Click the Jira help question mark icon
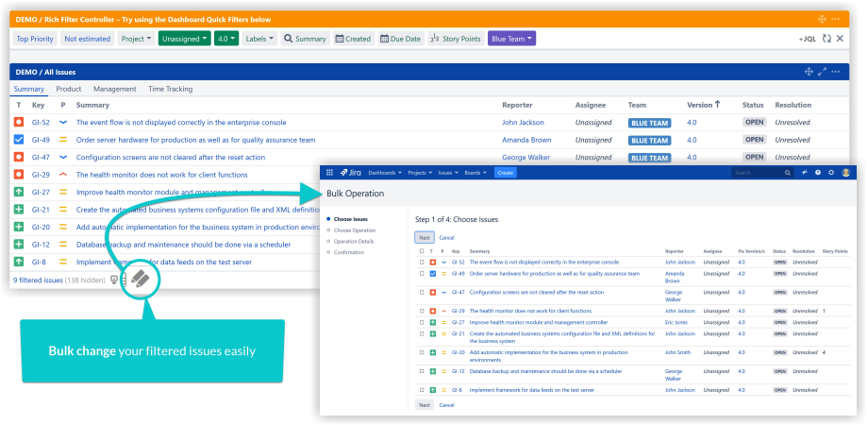Screen dimensions: 868x425 (818, 173)
